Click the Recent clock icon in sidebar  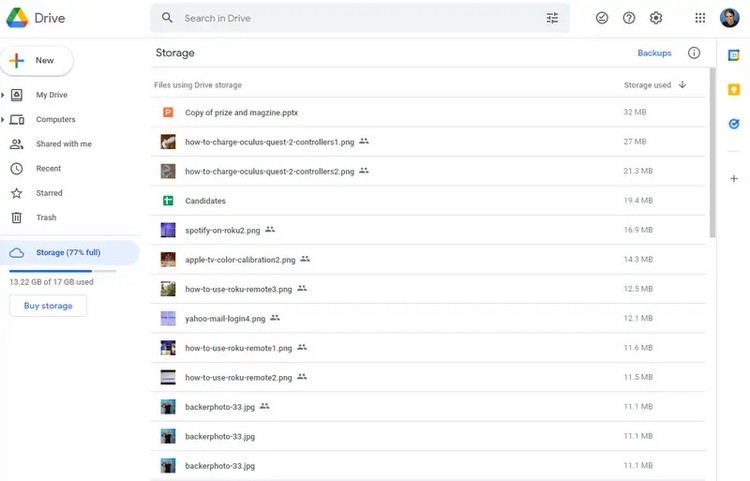16,168
